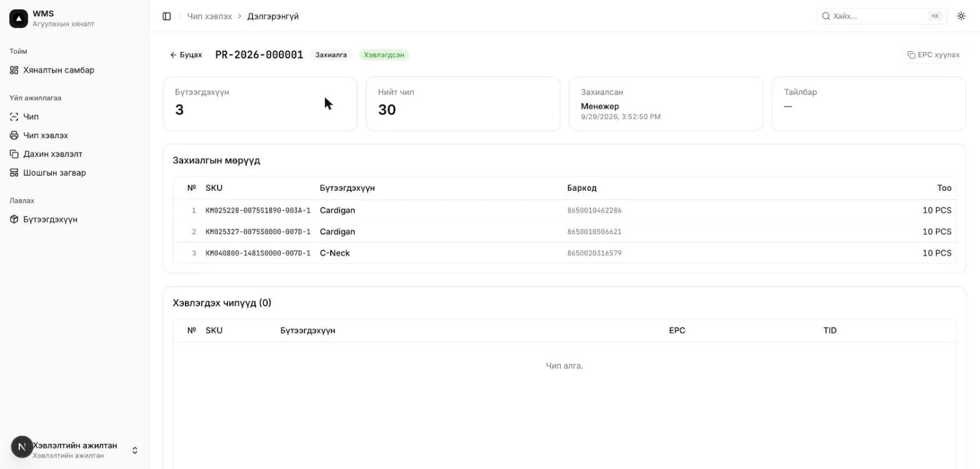Click the Хэвлэгдсэн status badge
This screenshot has height=469, width=980.
click(384, 55)
